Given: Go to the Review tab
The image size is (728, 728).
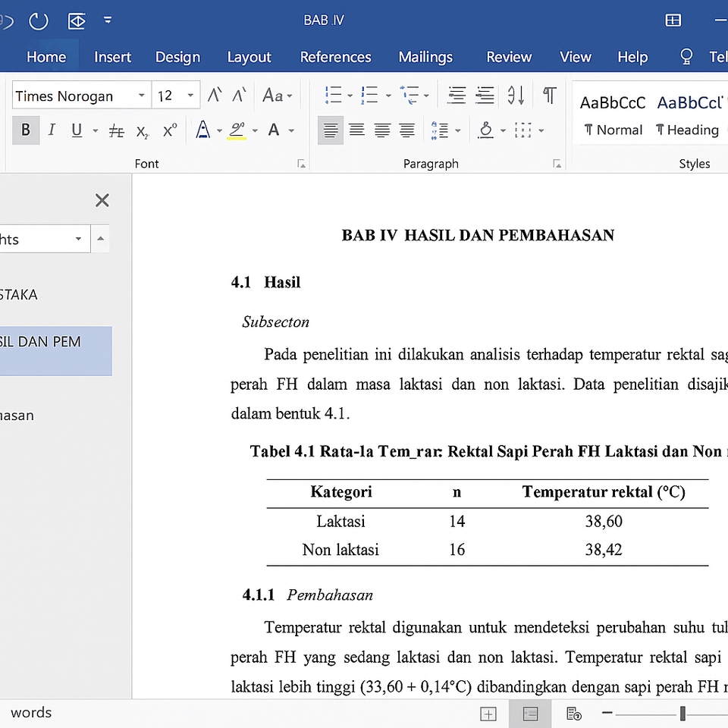Looking at the screenshot, I should coord(509,57).
